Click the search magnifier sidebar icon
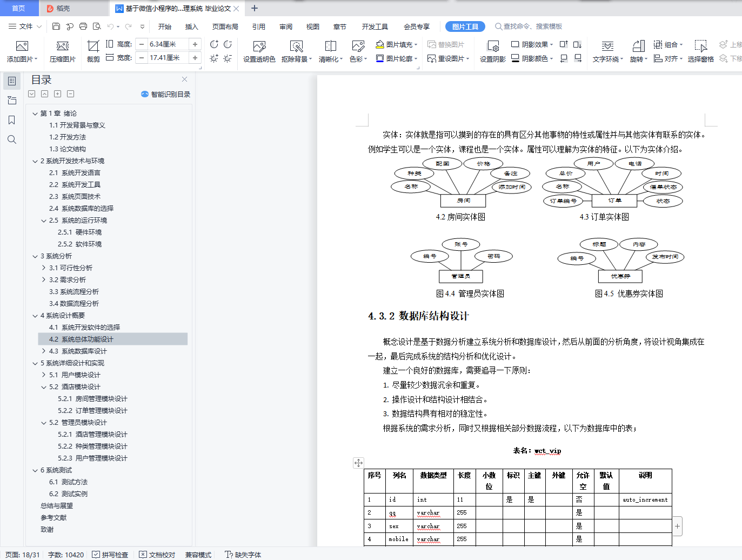This screenshot has width=742, height=560. coord(12,139)
